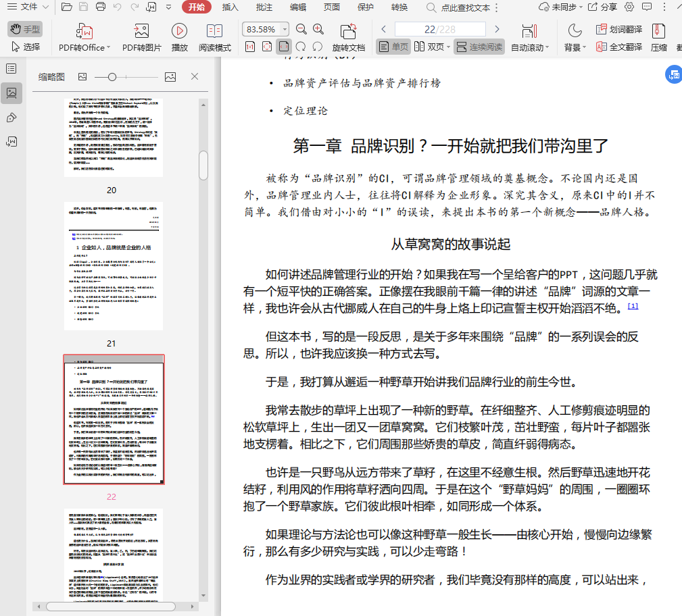Expand the 双页 dropdown arrow
682x616 pixels.
pyautogui.click(x=448, y=47)
